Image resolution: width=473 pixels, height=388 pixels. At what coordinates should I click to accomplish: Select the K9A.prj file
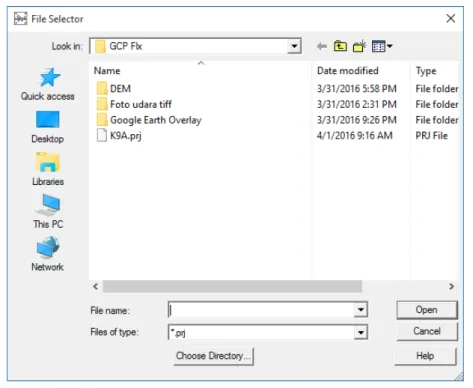119,136
